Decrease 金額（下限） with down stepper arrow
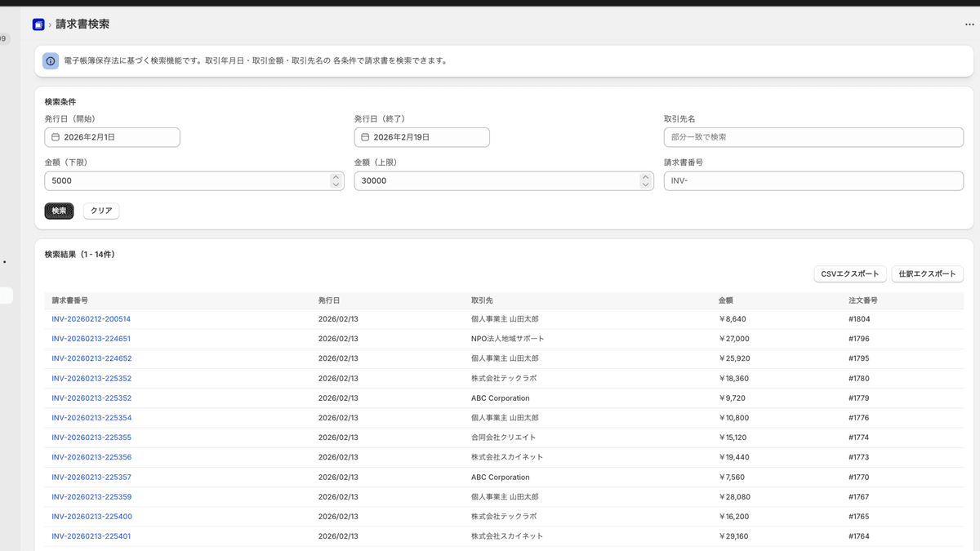Screen dimensions: 980x551 pos(336,185)
